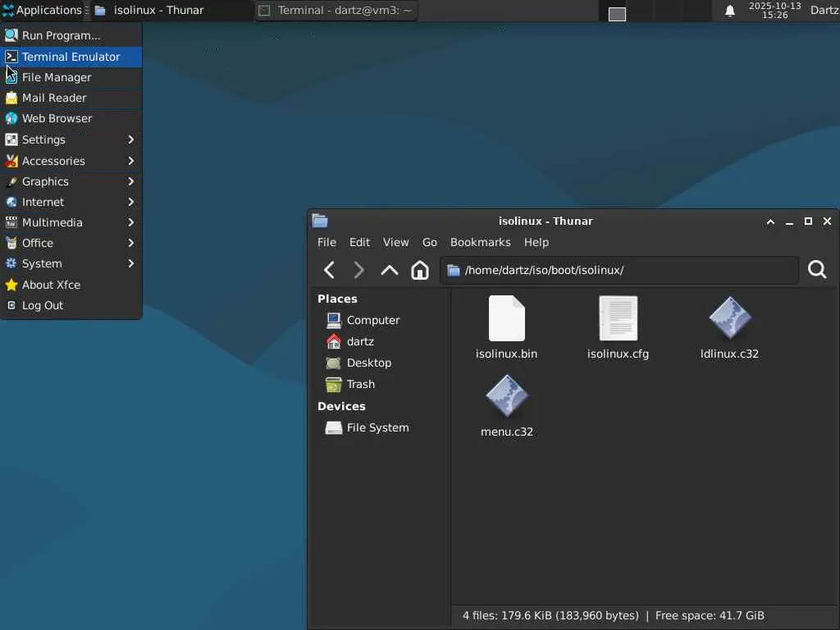Select the ldlinux.c32 file icon
This screenshot has height=630, width=840.
(x=729, y=318)
